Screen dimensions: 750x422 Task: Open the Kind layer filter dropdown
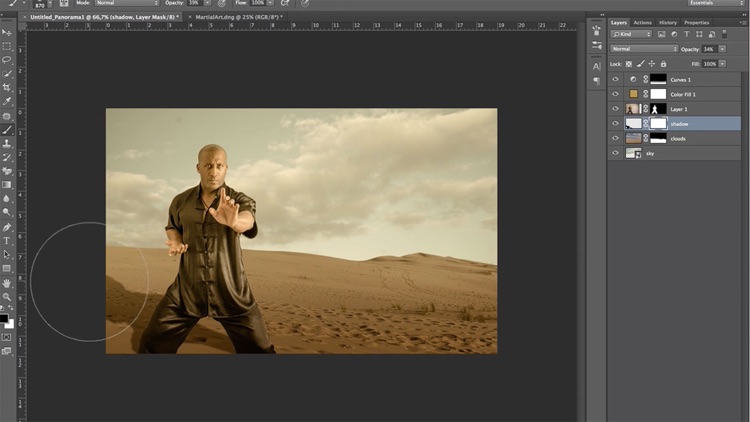[x=630, y=34]
